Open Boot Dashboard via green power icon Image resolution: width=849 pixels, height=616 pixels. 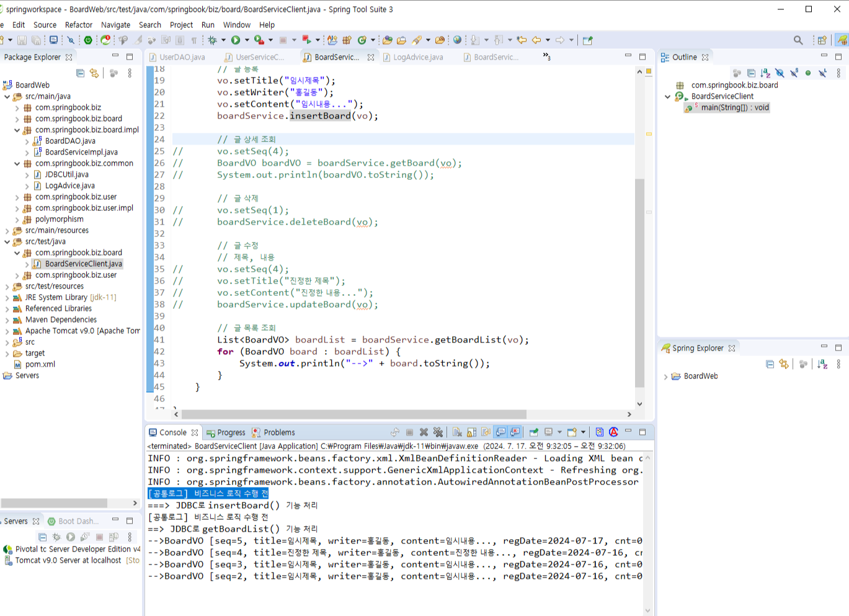coord(88,40)
